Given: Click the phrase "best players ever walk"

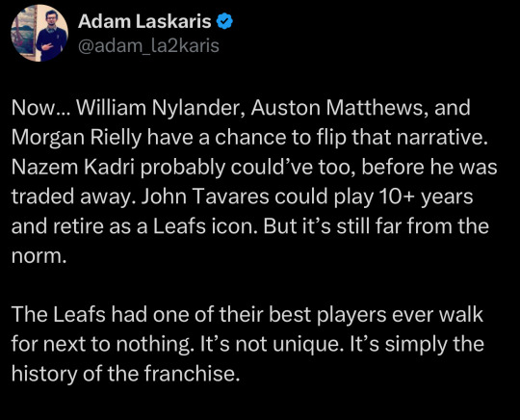Looking at the screenshot, I should 376,314.
